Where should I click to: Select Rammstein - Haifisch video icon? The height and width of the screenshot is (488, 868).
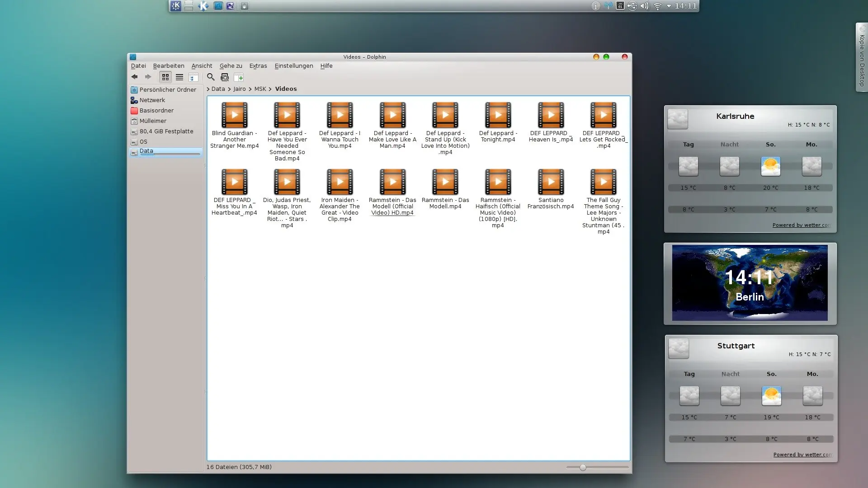498,182
